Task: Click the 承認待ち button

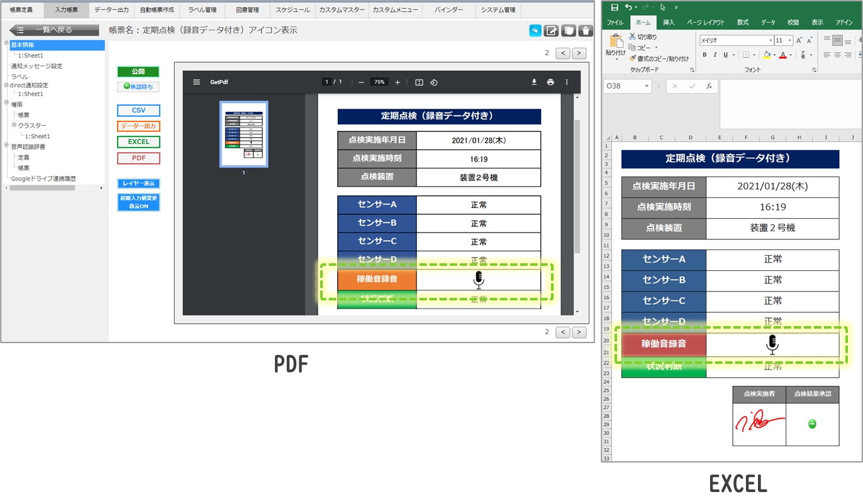Action: tap(138, 87)
